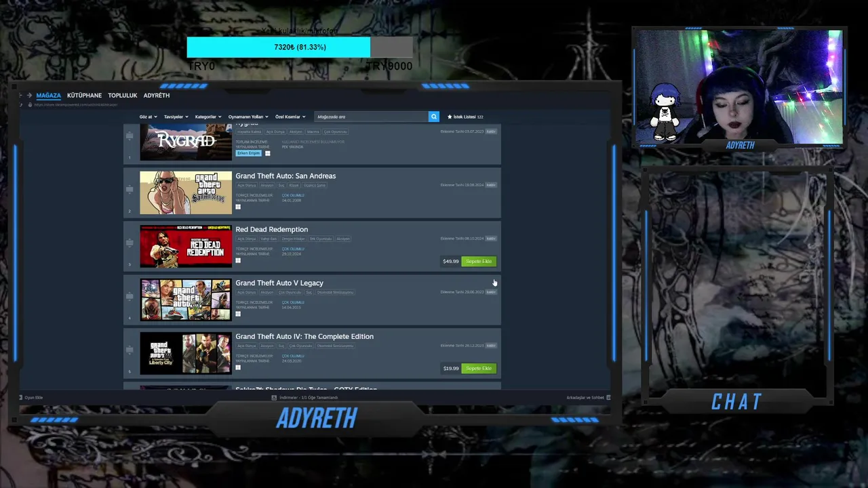Click the chat icon next to Arkadaşlar ve Sohbet
The image size is (868, 488).
pos(608,397)
